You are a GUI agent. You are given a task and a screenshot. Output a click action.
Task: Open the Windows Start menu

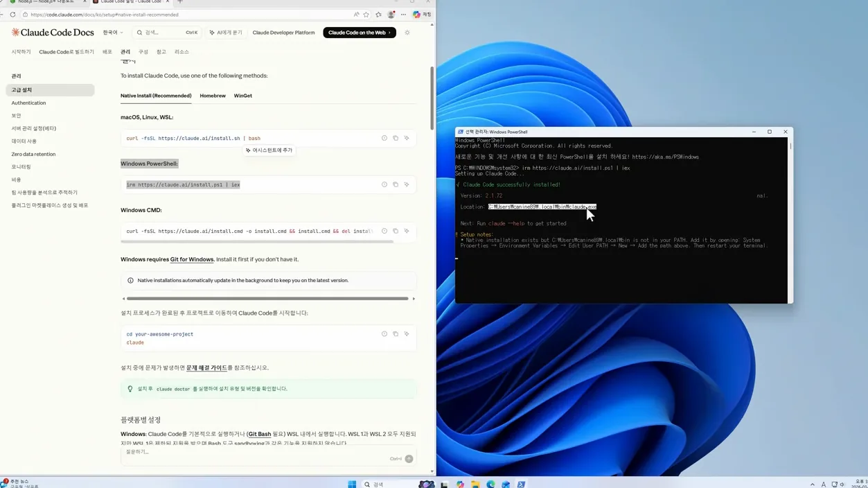click(352, 484)
